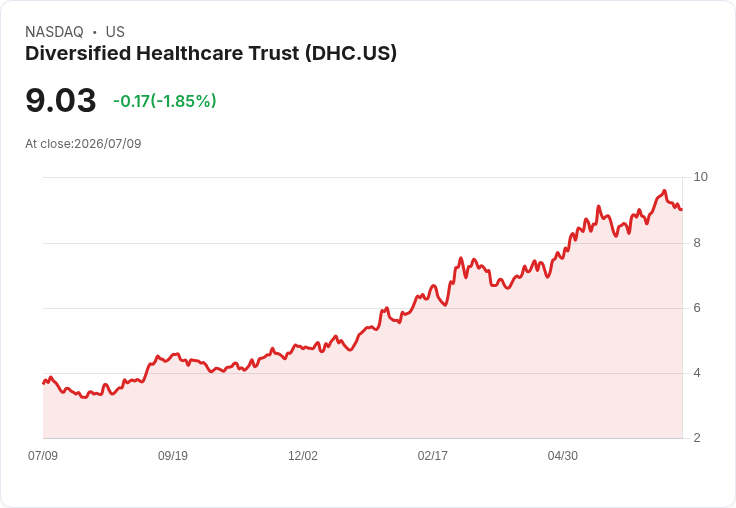Click the 6 y-axis price label
The height and width of the screenshot is (508, 736).
coord(697,308)
